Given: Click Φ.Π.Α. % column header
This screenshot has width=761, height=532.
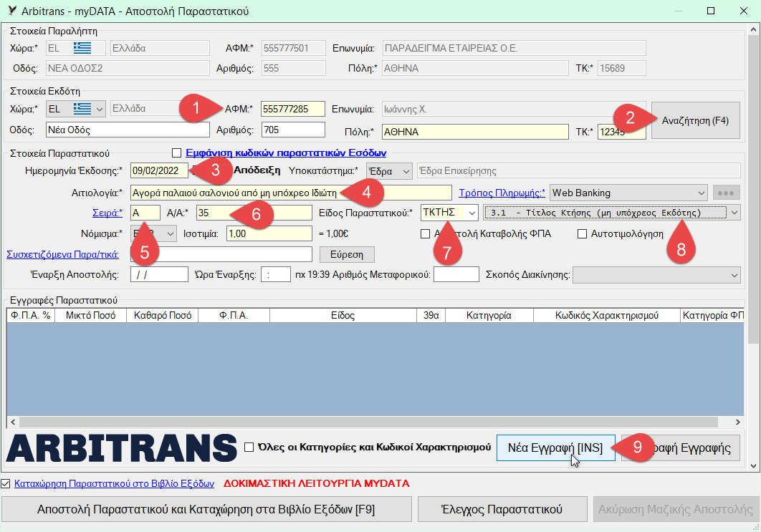Looking at the screenshot, I should coord(31,316).
